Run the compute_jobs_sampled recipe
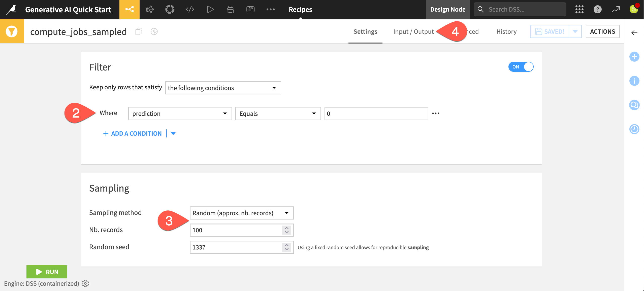 (47, 272)
